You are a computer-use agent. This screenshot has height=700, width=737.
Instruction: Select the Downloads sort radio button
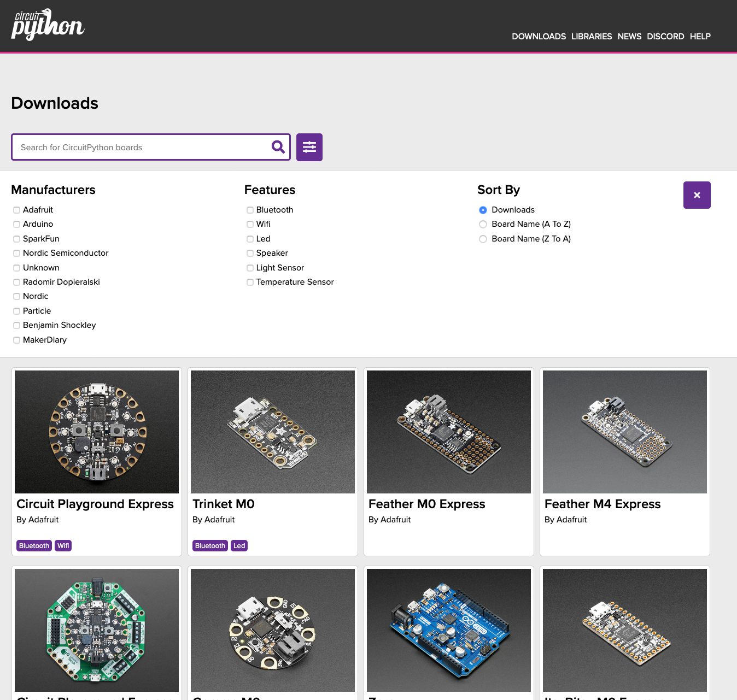point(483,210)
